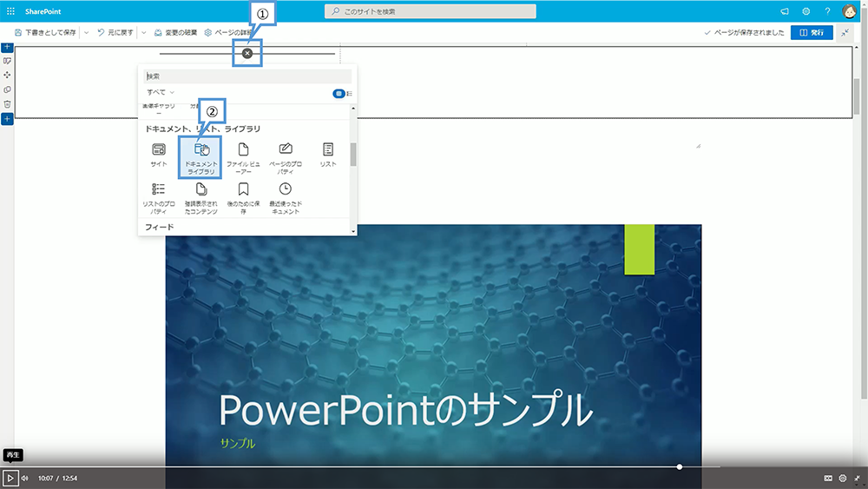The height and width of the screenshot is (489, 868).
Task: Play the video with the 再生 button
Action: point(10,478)
